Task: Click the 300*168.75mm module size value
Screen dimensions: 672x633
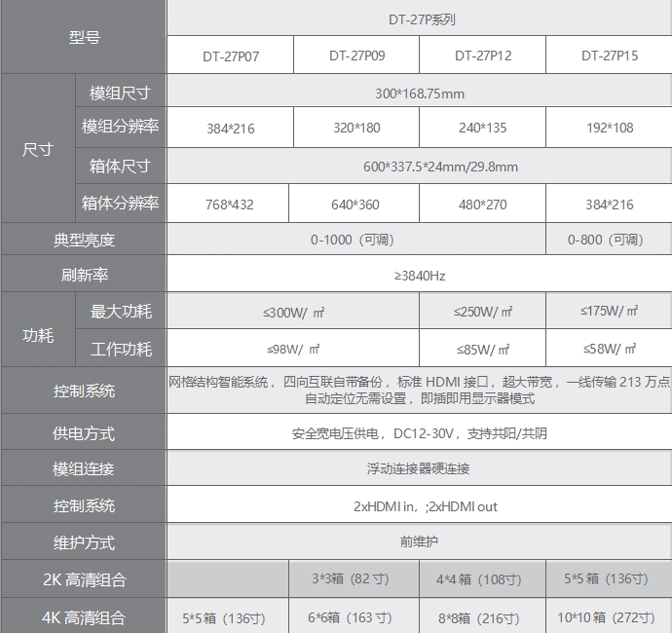Action: coord(419,93)
